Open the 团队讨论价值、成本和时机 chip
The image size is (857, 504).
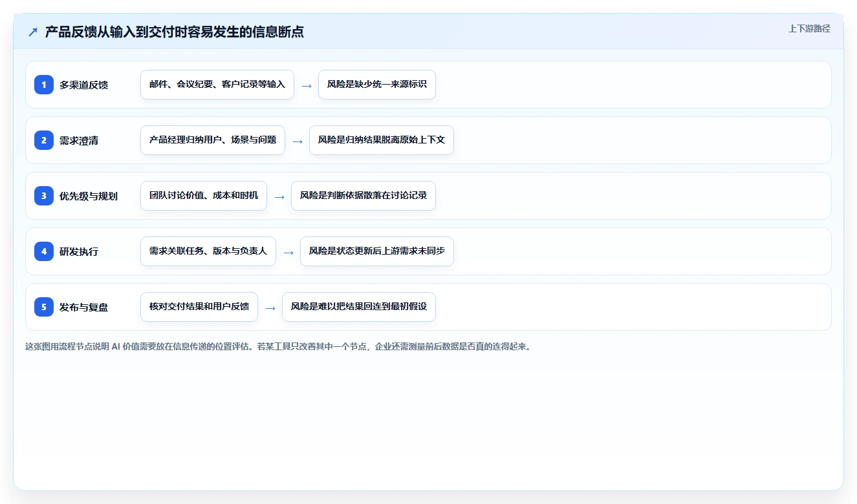pyautogui.click(x=204, y=196)
